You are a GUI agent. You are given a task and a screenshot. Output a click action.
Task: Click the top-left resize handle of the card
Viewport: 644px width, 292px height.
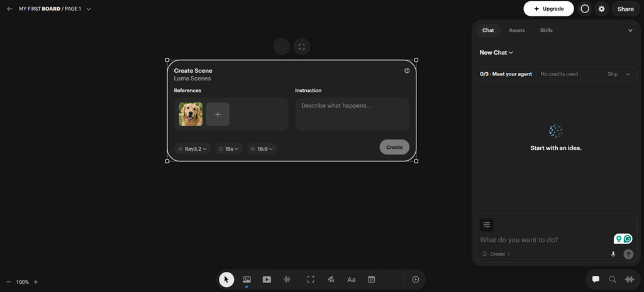click(167, 60)
